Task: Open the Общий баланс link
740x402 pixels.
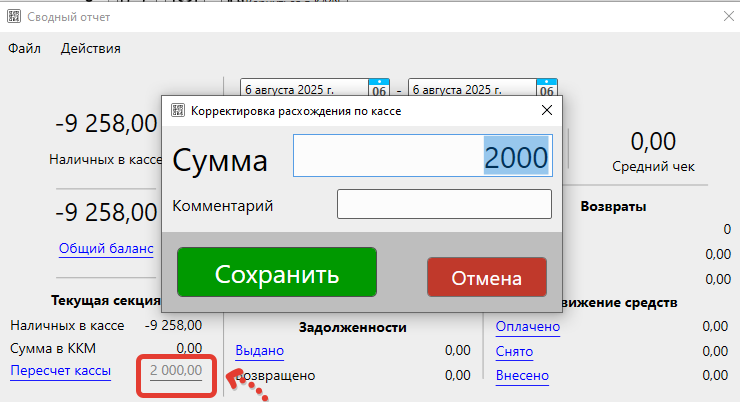Action: (106, 248)
